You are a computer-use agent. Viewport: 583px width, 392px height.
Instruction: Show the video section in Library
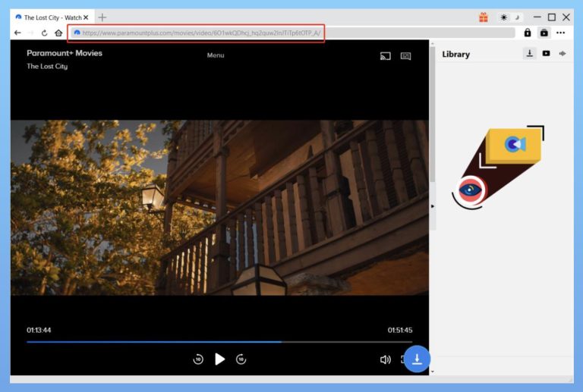tap(546, 54)
